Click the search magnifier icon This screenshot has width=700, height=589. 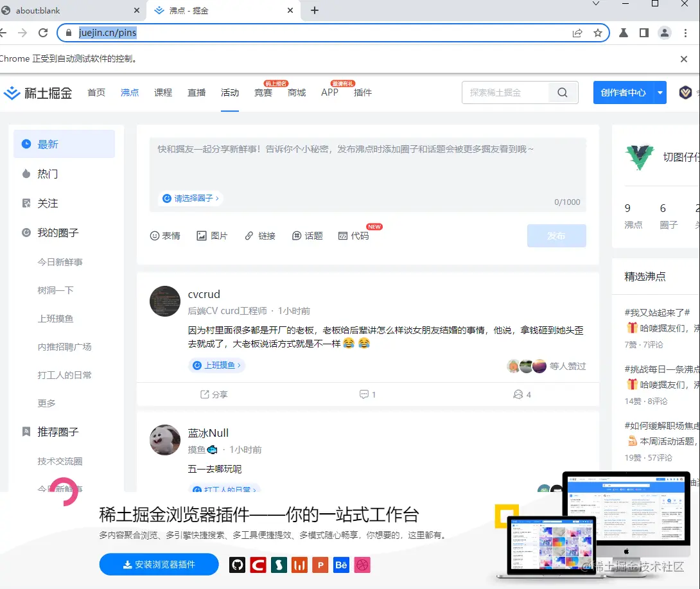(563, 92)
